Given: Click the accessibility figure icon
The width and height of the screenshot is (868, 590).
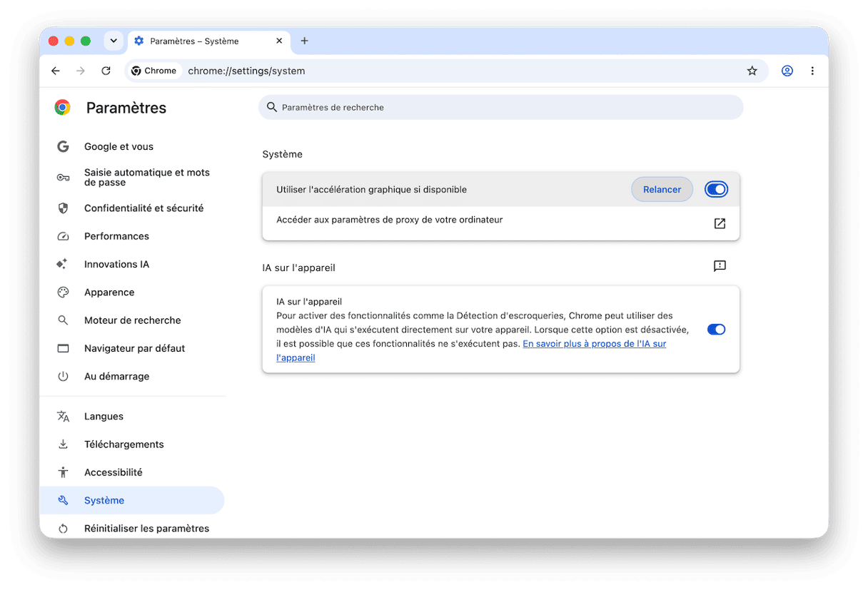Looking at the screenshot, I should click(x=63, y=472).
